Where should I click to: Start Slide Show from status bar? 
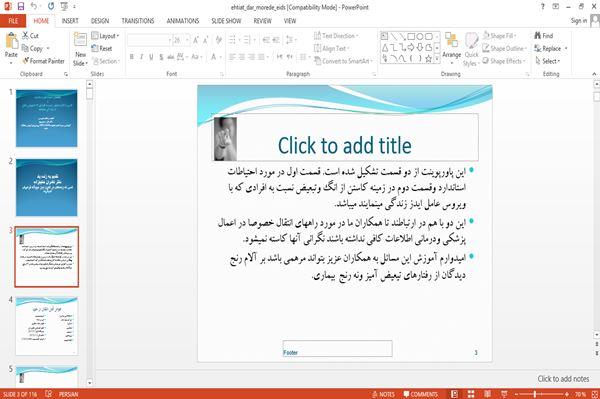[504, 394]
